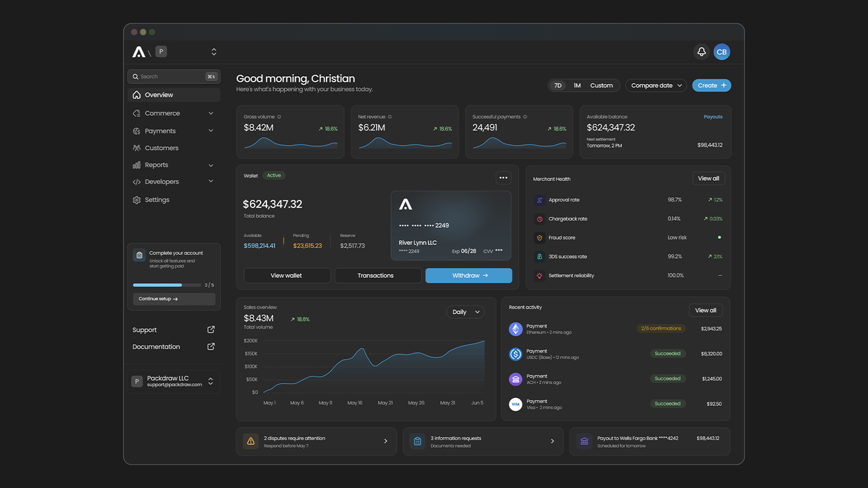Viewport: 868px width, 488px height.
Task: Click Support external link icon
Action: click(x=211, y=330)
